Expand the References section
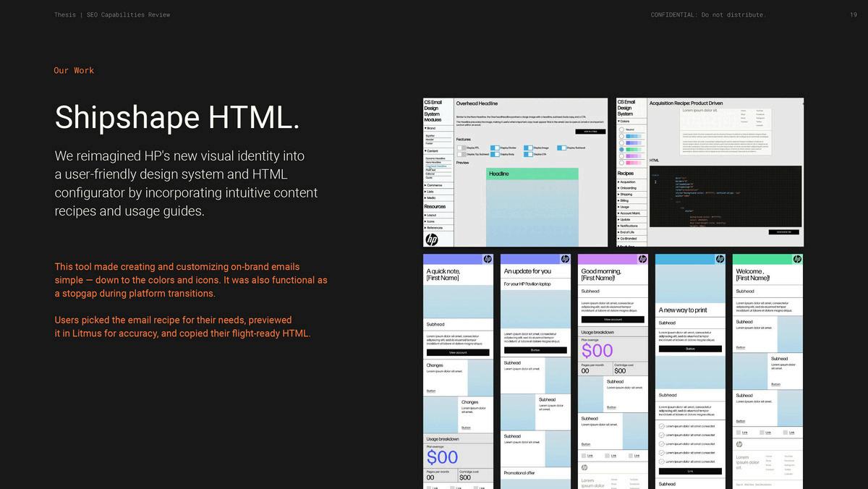Image resolution: width=868 pixels, height=489 pixels. tap(438, 228)
